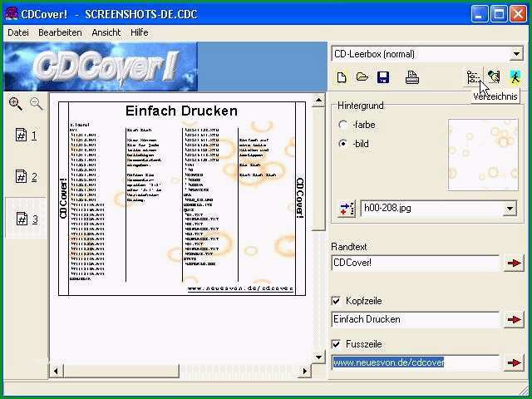Viewport: 532px width, 399px height.
Task: Minimize the CDCover! window
Action: point(479,14)
